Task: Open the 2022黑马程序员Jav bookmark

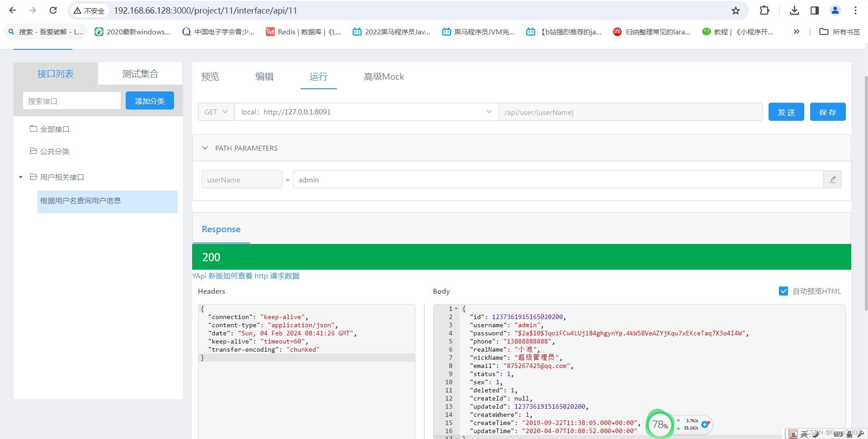Action: (392, 32)
